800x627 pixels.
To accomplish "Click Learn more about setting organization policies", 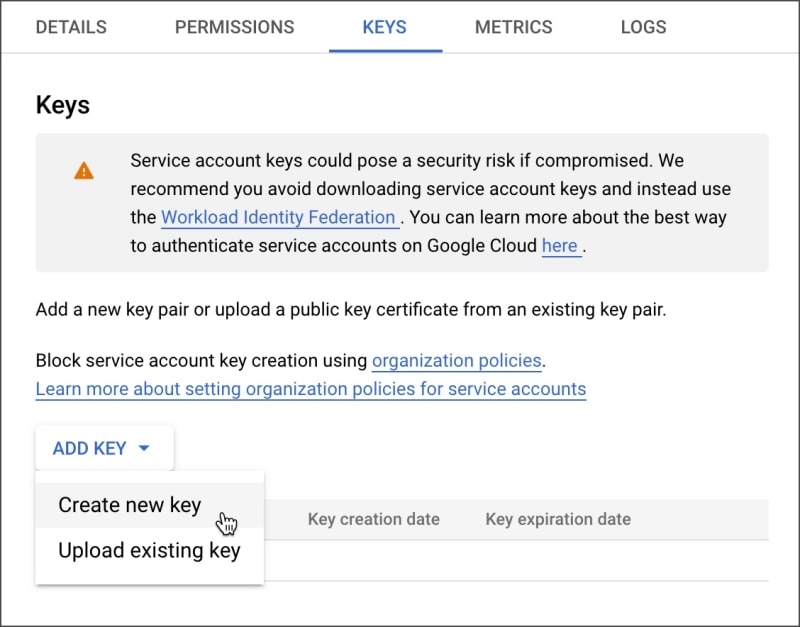I will [x=310, y=389].
